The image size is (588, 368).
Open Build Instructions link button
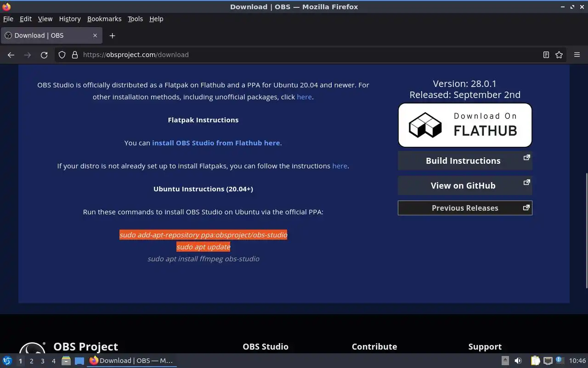click(465, 161)
